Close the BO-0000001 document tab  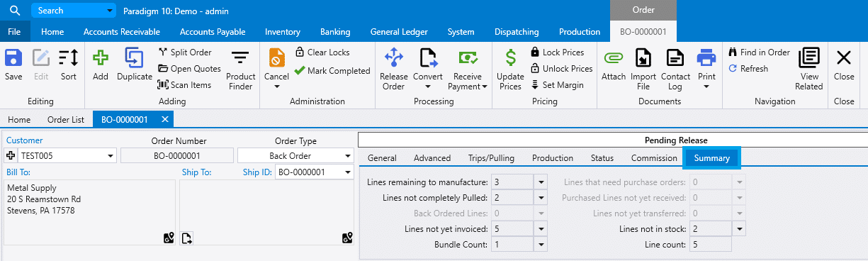pyautogui.click(x=164, y=119)
